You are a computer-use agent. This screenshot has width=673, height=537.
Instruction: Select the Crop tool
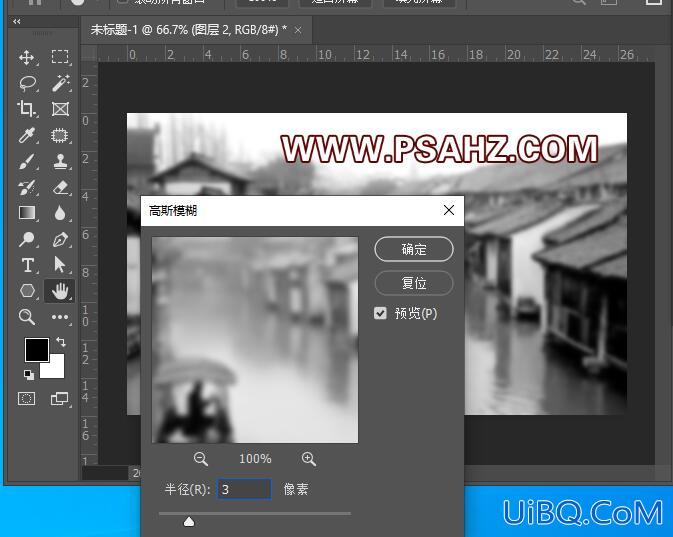pyautogui.click(x=27, y=109)
